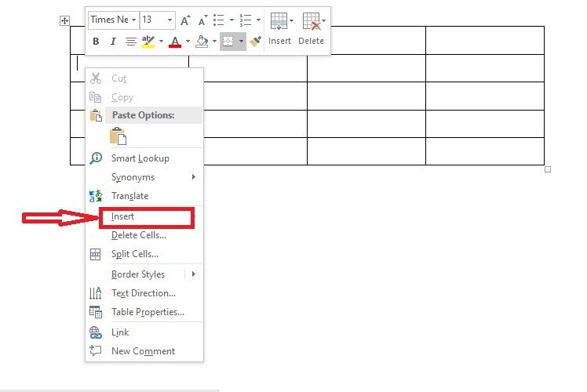Click the Table Properties icon
587x392 pixels.
pyautogui.click(x=96, y=312)
